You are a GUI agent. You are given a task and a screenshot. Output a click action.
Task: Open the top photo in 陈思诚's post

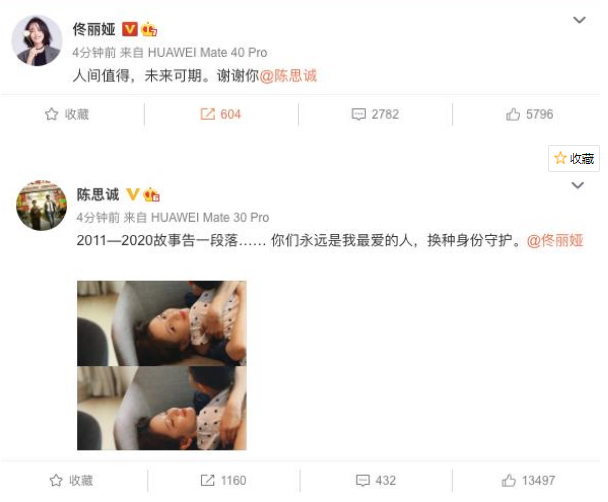[x=162, y=323]
